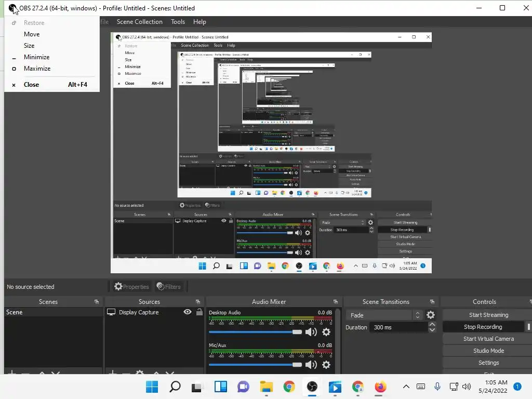Click Start Streaming
The image size is (532, 399).
[x=488, y=315]
